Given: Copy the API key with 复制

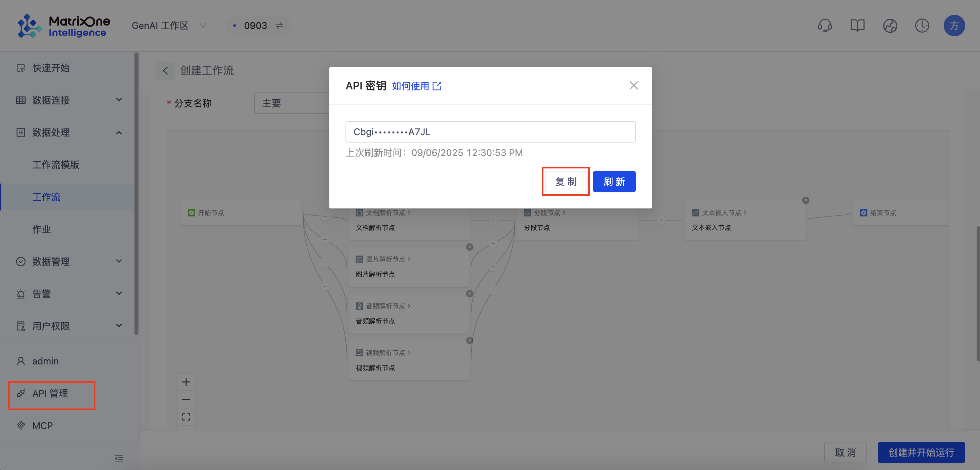Looking at the screenshot, I should coord(566,182).
